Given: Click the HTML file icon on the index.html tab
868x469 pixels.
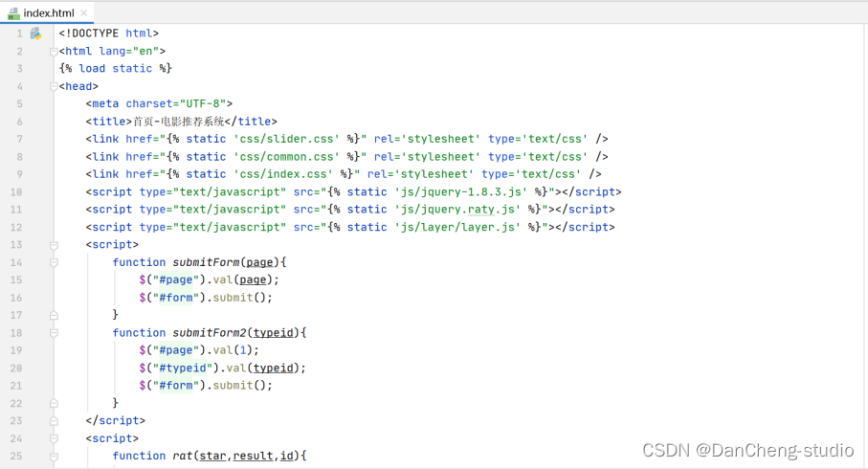Looking at the screenshot, I should [13, 13].
